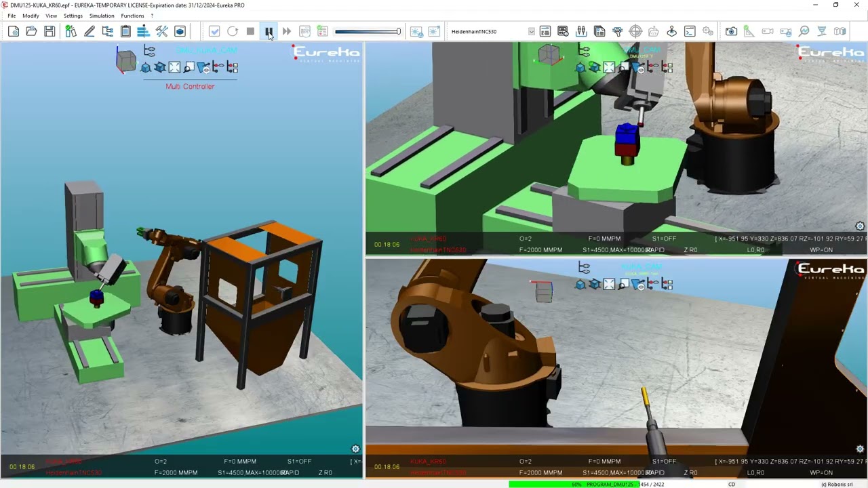This screenshot has height=488, width=868.
Task: Open the control panel display icon
Action: point(563,31)
